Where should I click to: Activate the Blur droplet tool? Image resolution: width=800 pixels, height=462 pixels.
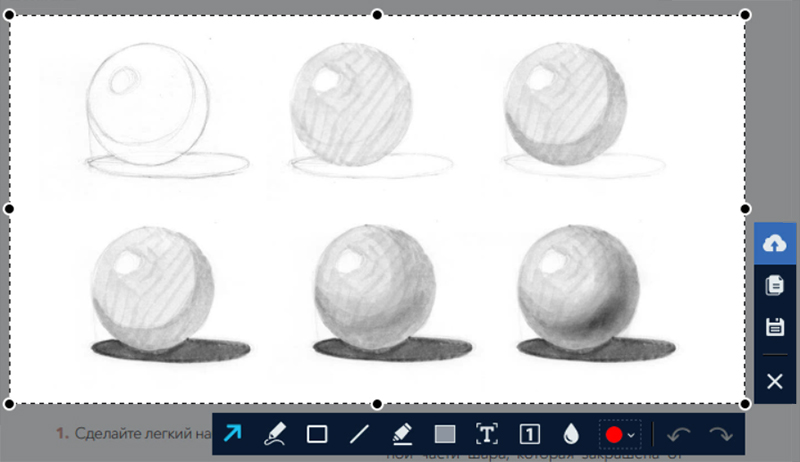[x=571, y=434]
